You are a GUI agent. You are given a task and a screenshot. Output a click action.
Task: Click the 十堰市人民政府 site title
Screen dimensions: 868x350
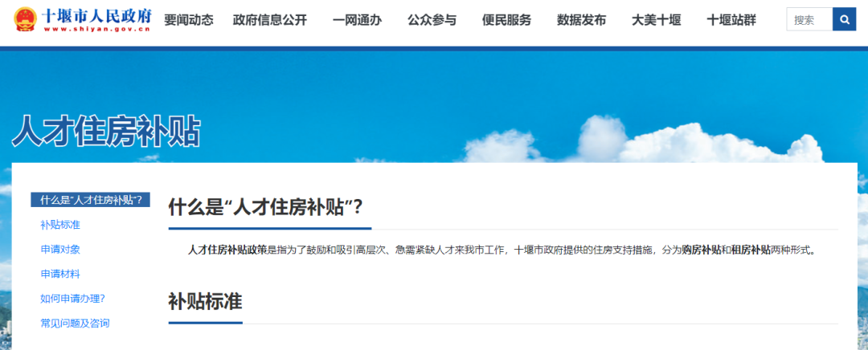click(x=96, y=15)
